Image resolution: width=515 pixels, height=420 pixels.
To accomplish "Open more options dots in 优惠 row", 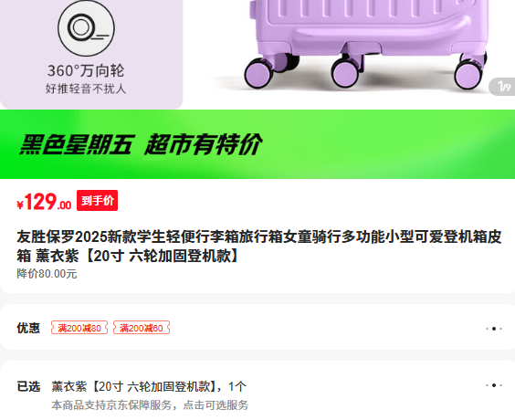I will pyautogui.click(x=494, y=329).
